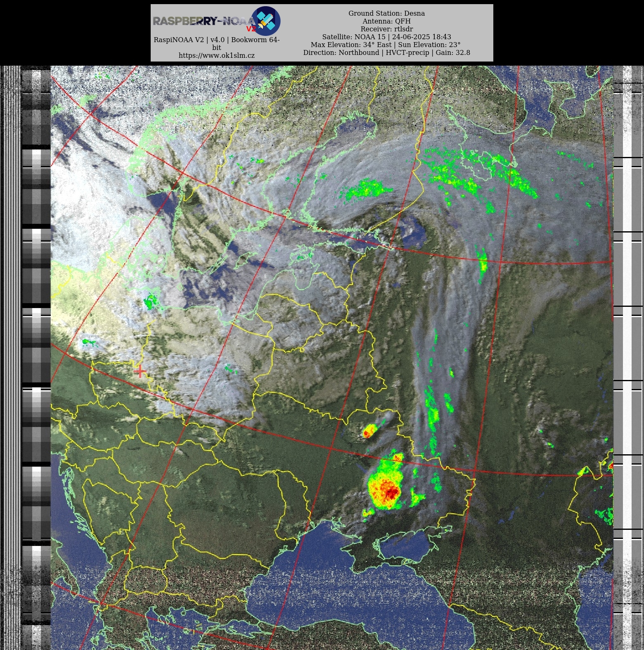Screen dimensions: 644x650
Task: Click the 'Direction: Northbound | HVCT-precip' line
Action: [x=386, y=52]
